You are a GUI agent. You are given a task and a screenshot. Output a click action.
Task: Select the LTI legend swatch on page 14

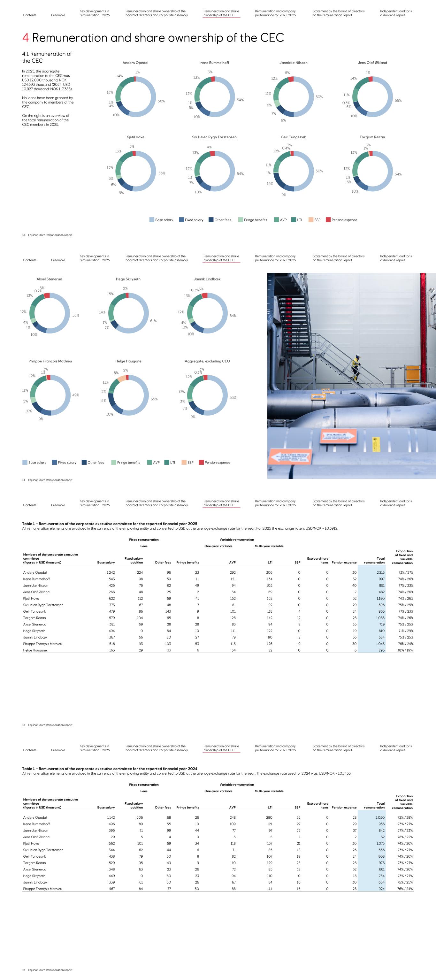tap(167, 463)
